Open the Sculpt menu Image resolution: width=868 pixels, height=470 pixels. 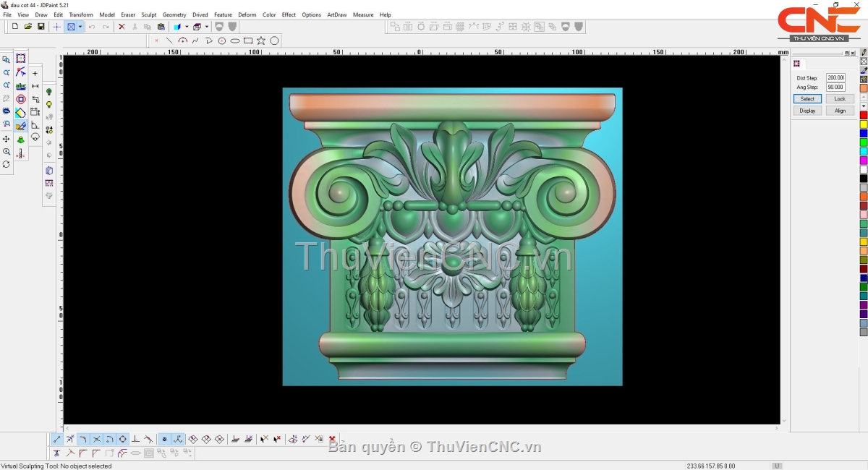(148, 14)
